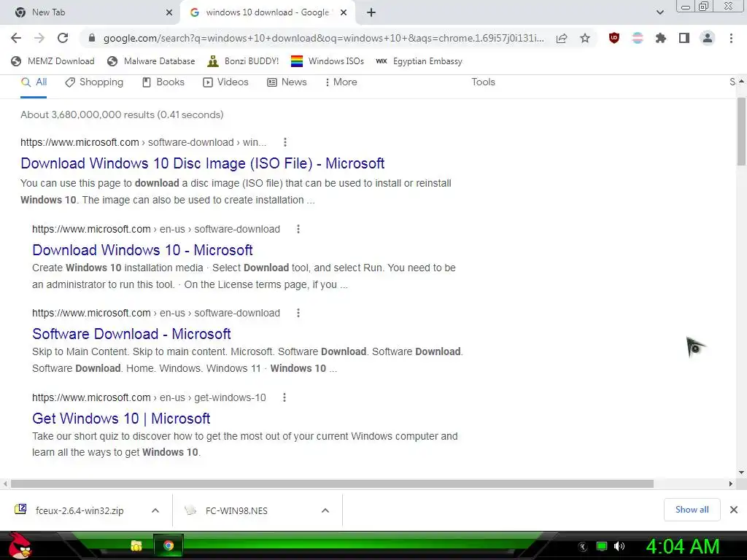This screenshot has width=747, height=560.
Task: Open Download Windows 10 - Microsoft result
Action: [142, 250]
